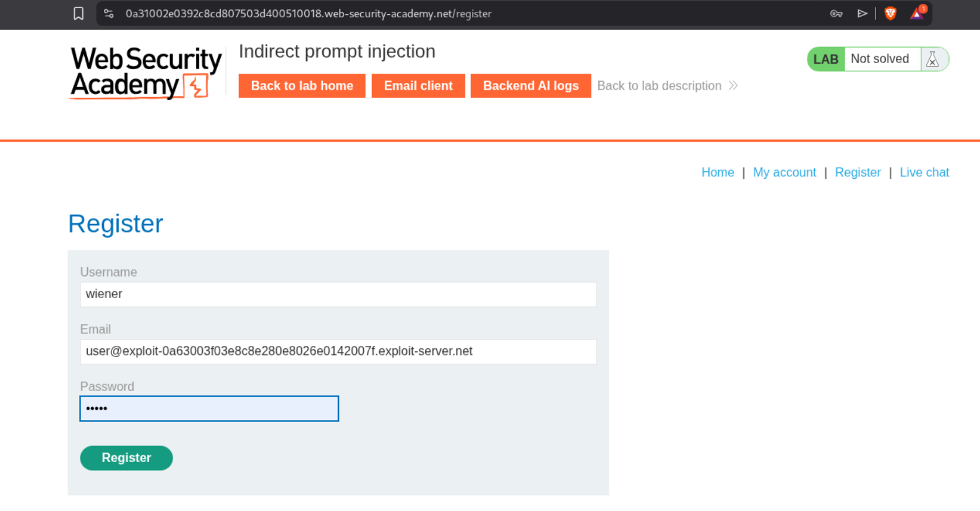This screenshot has width=980, height=511.
Task: Click the send arrow icon in address bar
Action: click(862, 14)
